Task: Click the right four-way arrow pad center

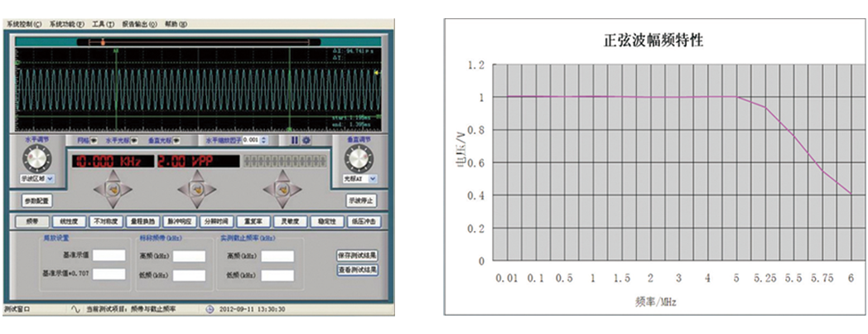Action: [282, 190]
